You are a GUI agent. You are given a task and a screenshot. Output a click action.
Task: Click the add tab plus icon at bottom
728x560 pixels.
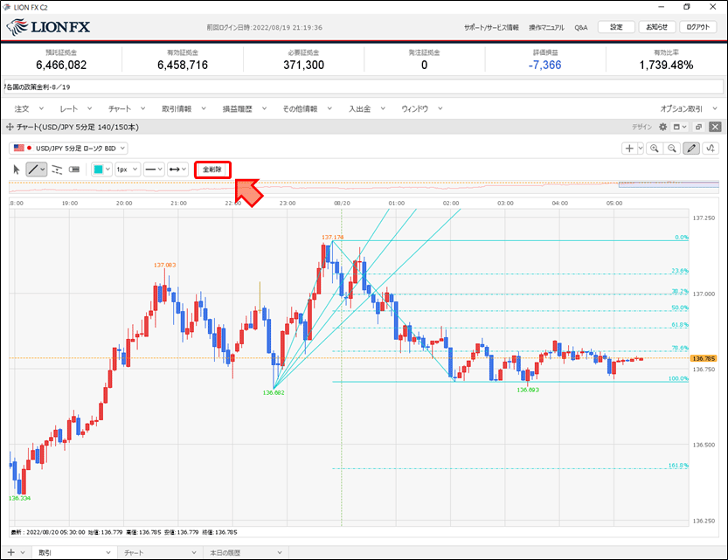[x=11, y=553]
